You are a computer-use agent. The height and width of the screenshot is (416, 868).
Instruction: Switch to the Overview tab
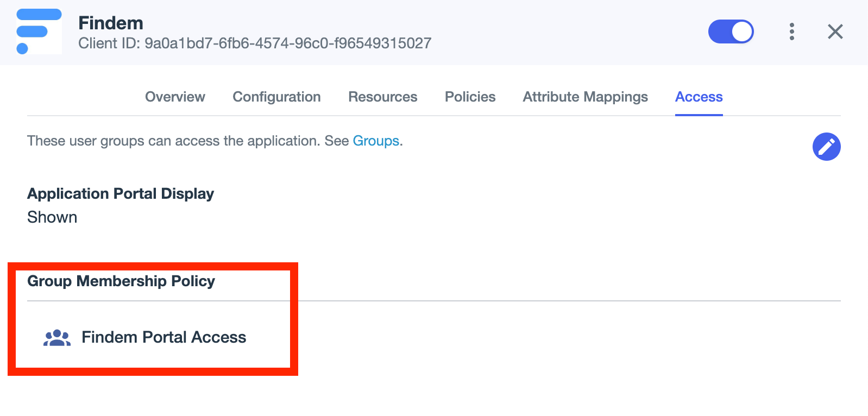pos(175,97)
